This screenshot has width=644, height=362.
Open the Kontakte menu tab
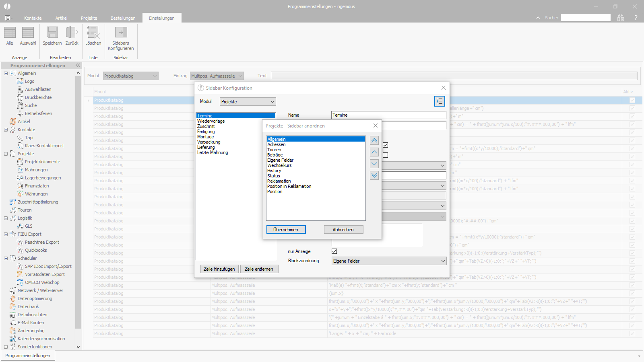point(33,18)
